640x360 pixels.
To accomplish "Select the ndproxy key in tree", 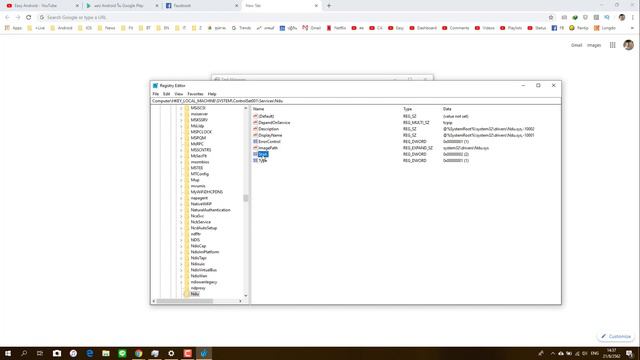I will coord(198,288).
